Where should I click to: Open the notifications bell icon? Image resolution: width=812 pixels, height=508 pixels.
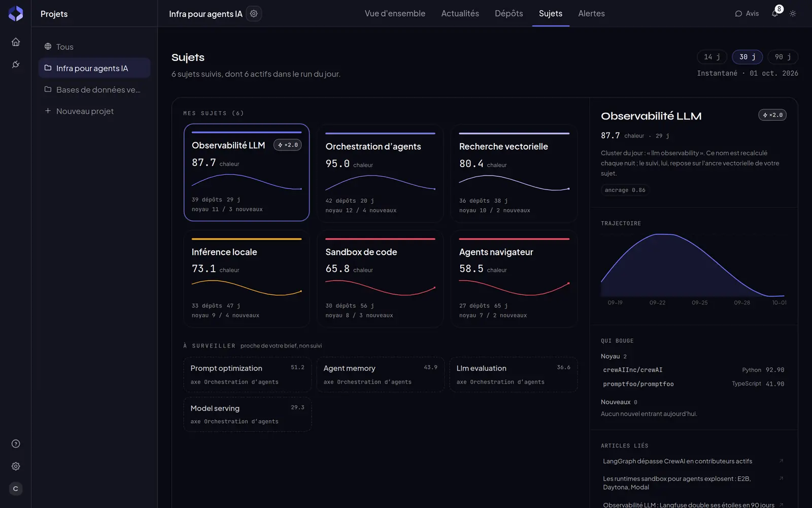(x=774, y=14)
